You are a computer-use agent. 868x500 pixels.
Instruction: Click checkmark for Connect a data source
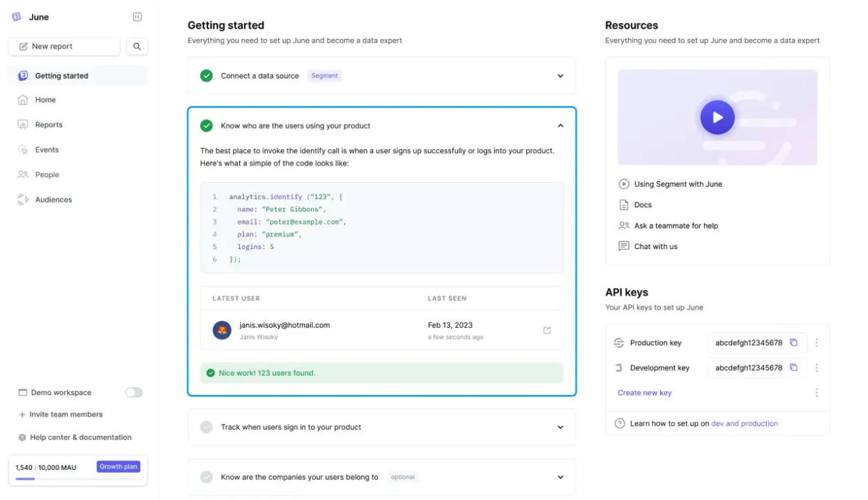point(206,76)
